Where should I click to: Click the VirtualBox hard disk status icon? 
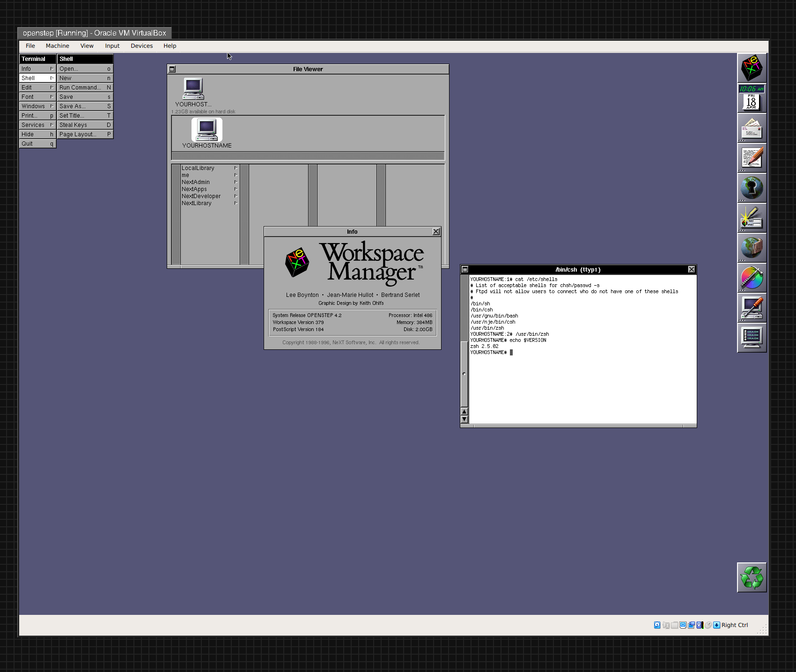(657, 625)
